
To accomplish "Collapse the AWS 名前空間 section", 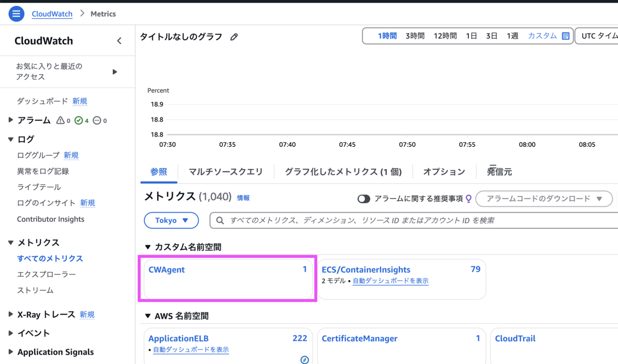I will [x=148, y=316].
